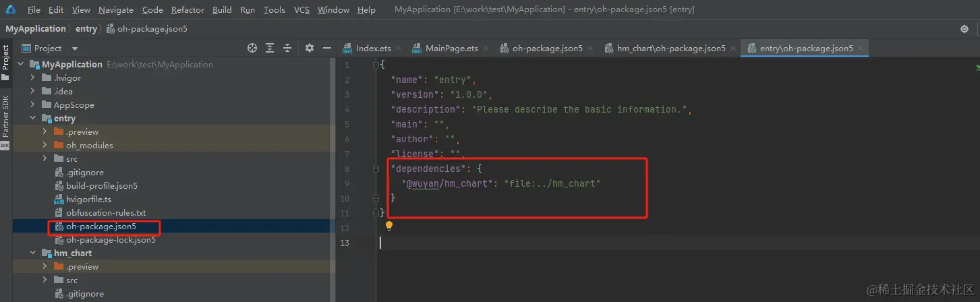Close the hm_chart\oh-package.json5 tab
Screen dimensions: 980x302
coord(732,49)
